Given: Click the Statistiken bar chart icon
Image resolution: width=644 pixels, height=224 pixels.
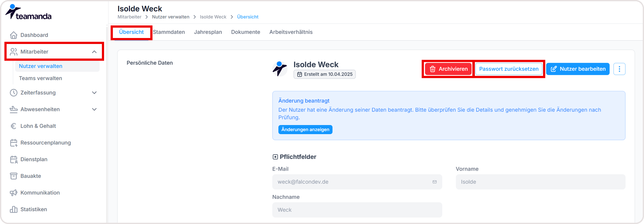Looking at the screenshot, I should pyautogui.click(x=14, y=209).
